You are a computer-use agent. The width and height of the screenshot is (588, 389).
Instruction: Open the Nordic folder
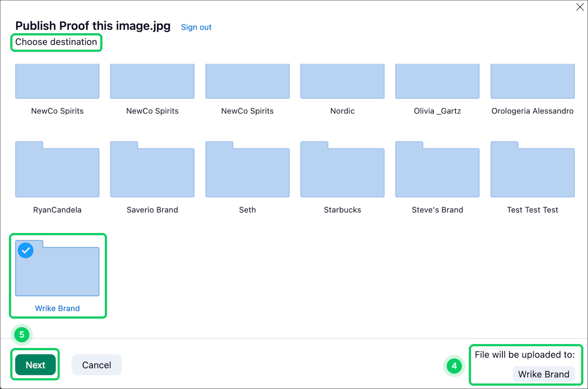click(342, 82)
